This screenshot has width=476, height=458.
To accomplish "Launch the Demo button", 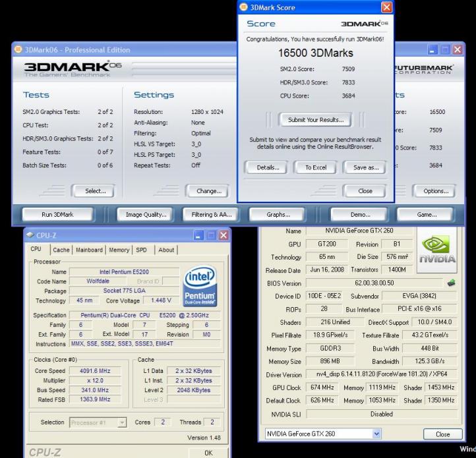I will [x=360, y=215].
